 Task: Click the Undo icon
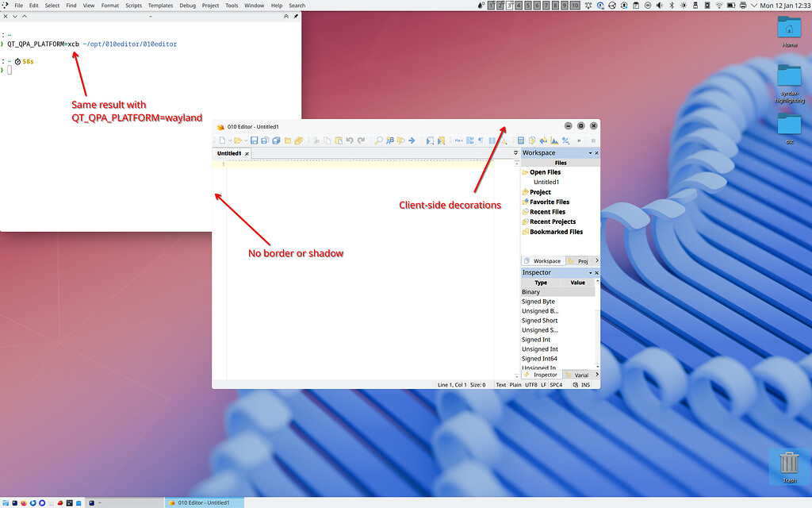[x=350, y=140]
